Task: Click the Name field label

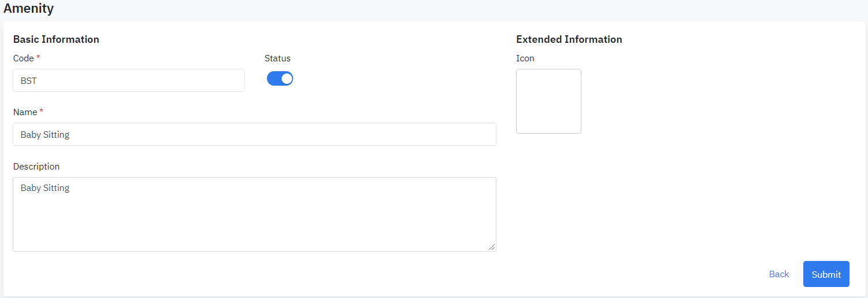Action: [25, 112]
